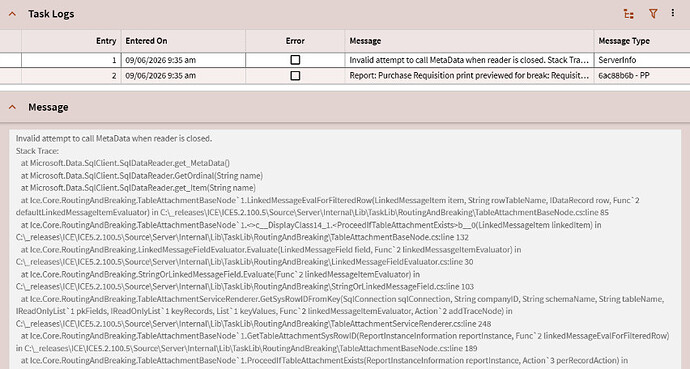This screenshot has width=690, height=369.
Task: Click the Message panel title
Action: (48, 107)
